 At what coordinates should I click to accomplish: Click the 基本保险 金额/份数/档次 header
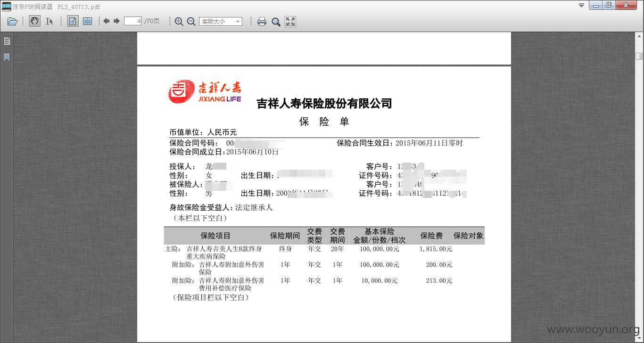pyautogui.click(x=380, y=236)
